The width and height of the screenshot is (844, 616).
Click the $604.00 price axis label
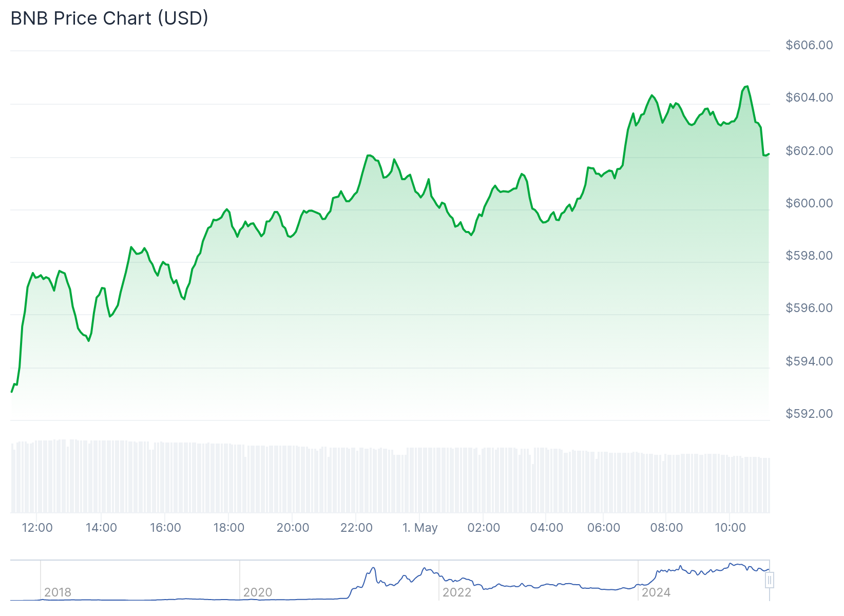[809, 98]
